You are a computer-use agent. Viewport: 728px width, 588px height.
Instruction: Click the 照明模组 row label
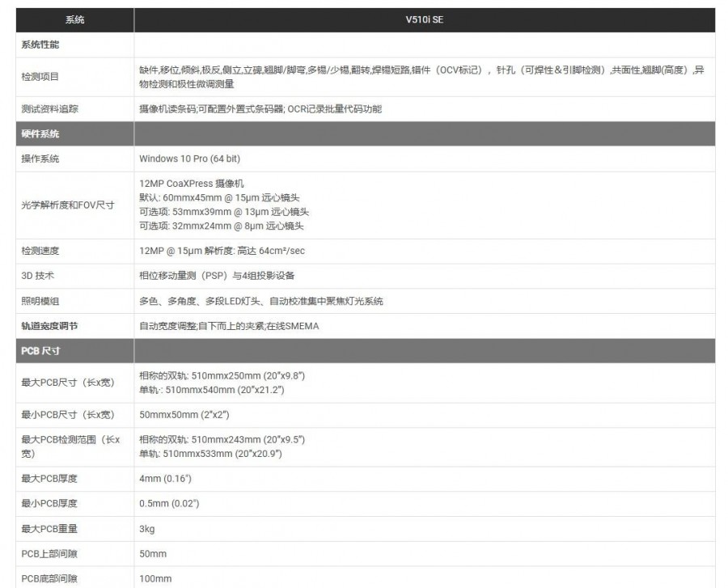pyautogui.click(x=40, y=301)
